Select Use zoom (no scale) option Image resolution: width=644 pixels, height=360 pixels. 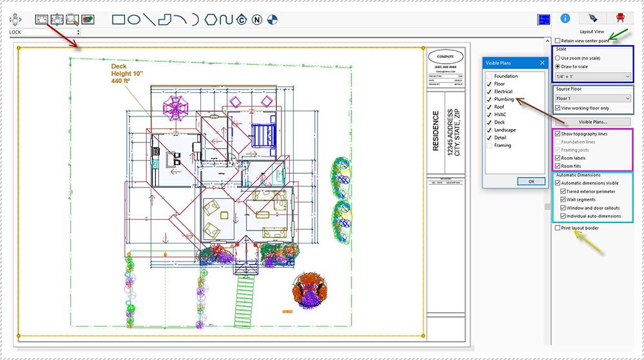coord(558,58)
